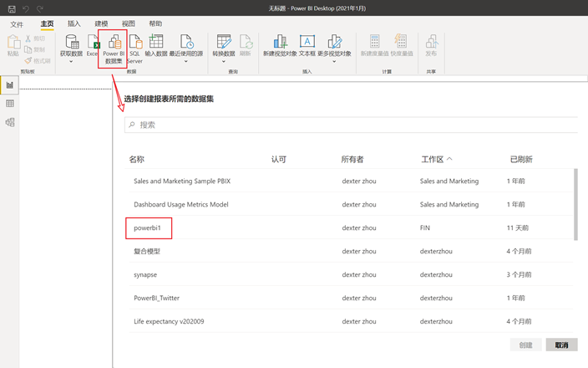
Task: Toggle sort arrow on 工作区 column
Action: click(449, 159)
